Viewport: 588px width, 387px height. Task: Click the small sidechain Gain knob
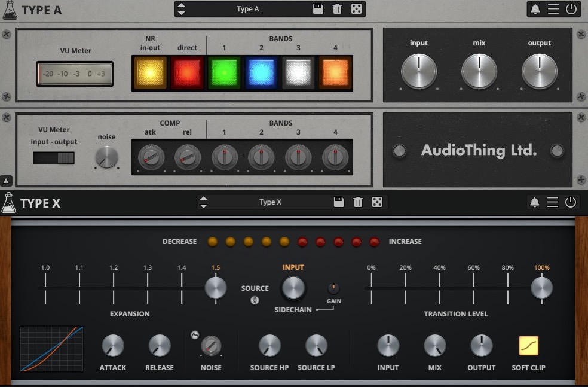(x=333, y=288)
